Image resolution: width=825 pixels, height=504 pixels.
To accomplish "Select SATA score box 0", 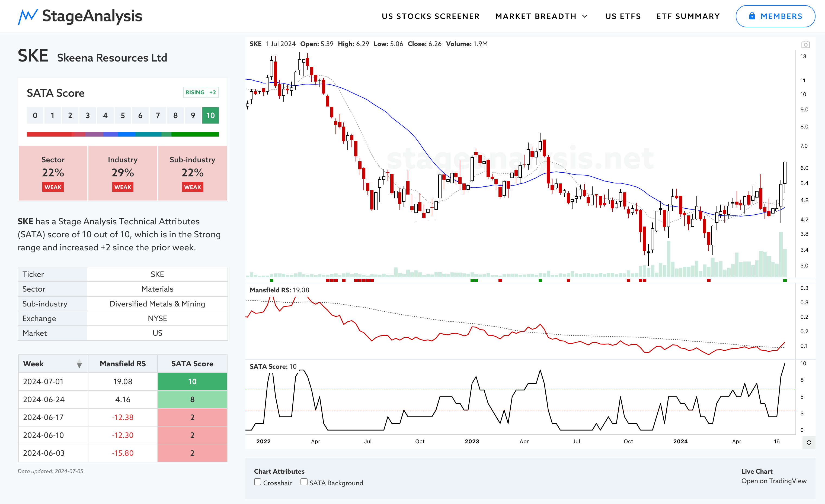I will click(x=35, y=115).
